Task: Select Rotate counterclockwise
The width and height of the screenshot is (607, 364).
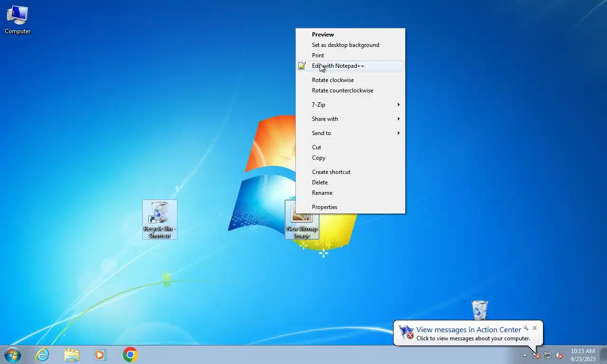Action: click(350, 91)
